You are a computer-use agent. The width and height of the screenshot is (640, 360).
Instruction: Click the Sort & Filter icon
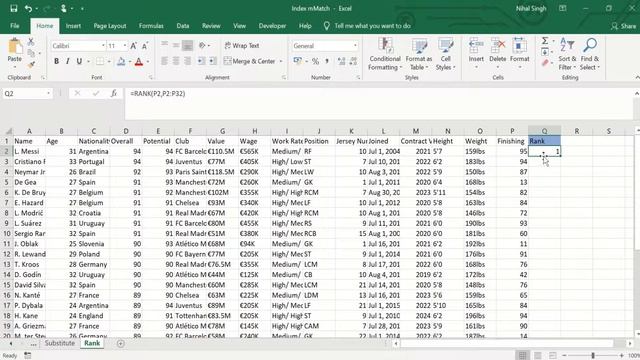coord(567,45)
